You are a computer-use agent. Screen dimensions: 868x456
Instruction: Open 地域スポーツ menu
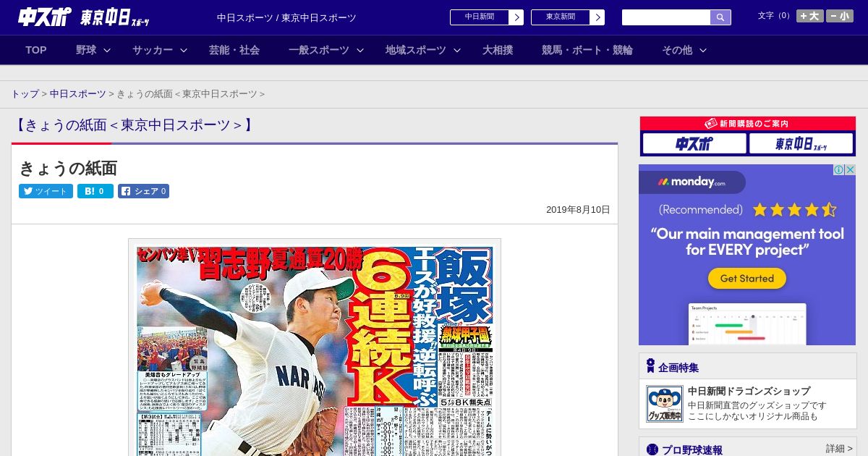tap(416, 50)
